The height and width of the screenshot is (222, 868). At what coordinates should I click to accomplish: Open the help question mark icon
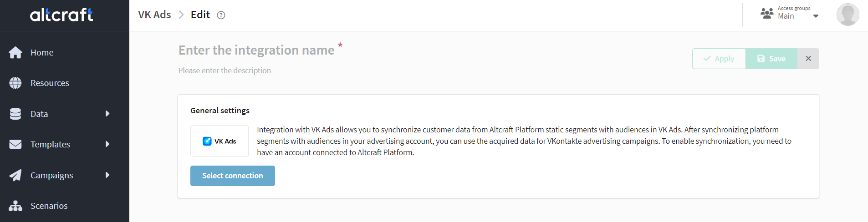221,15
